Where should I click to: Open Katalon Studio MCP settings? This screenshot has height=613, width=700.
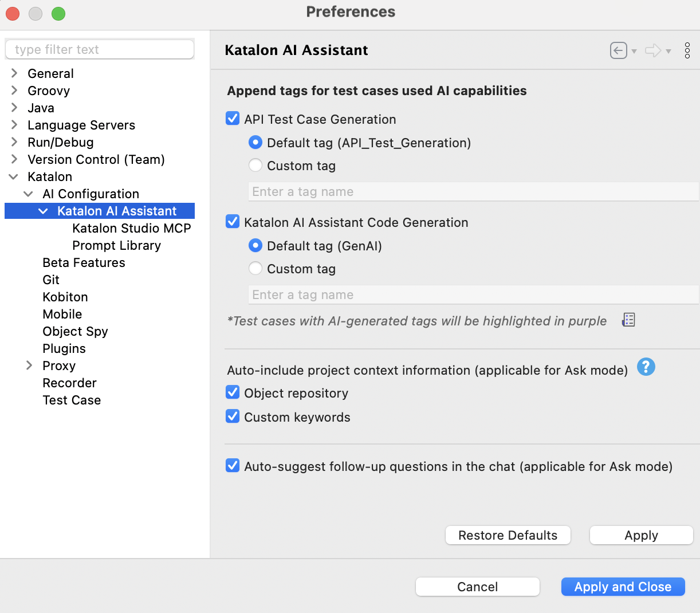(x=131, y=228)
